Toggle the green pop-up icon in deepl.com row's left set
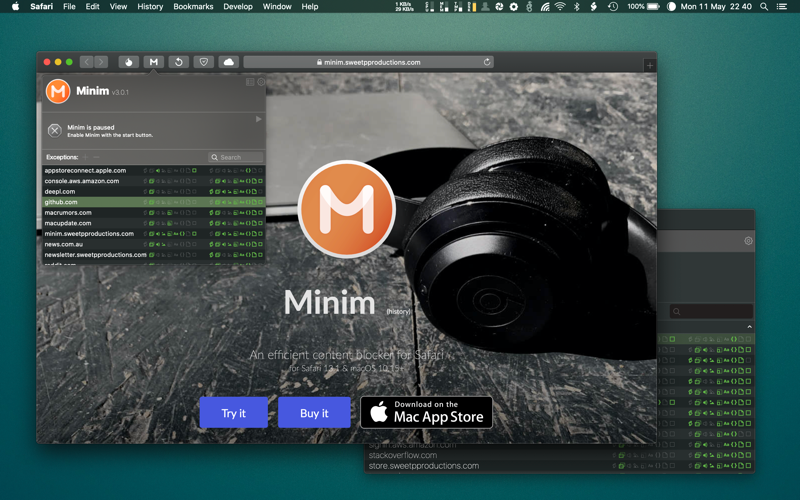The image size is (800, 500). pos(152,192)
